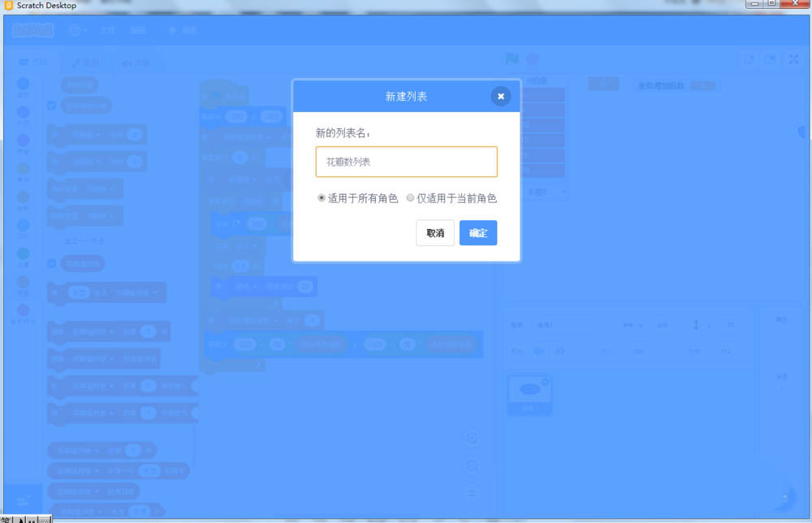Click the 花瓣数列表 list name input field

[x=406, y=162]
